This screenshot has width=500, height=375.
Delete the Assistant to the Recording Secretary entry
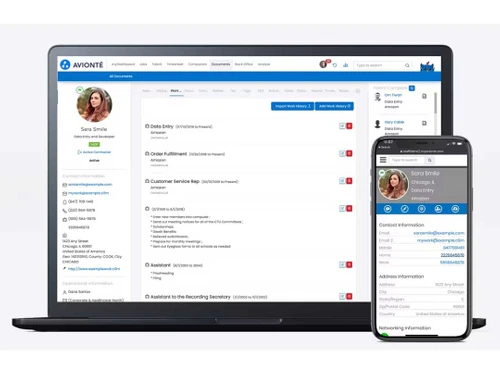coord(349,296)
